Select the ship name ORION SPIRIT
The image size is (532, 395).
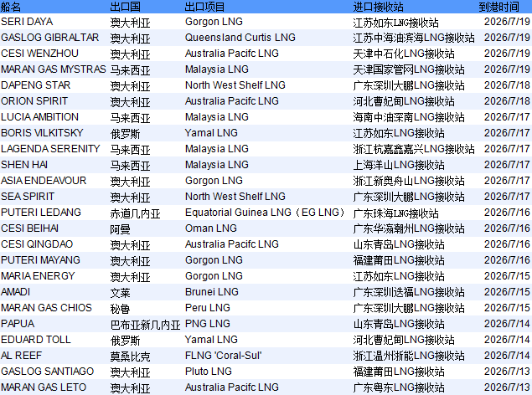34,101
